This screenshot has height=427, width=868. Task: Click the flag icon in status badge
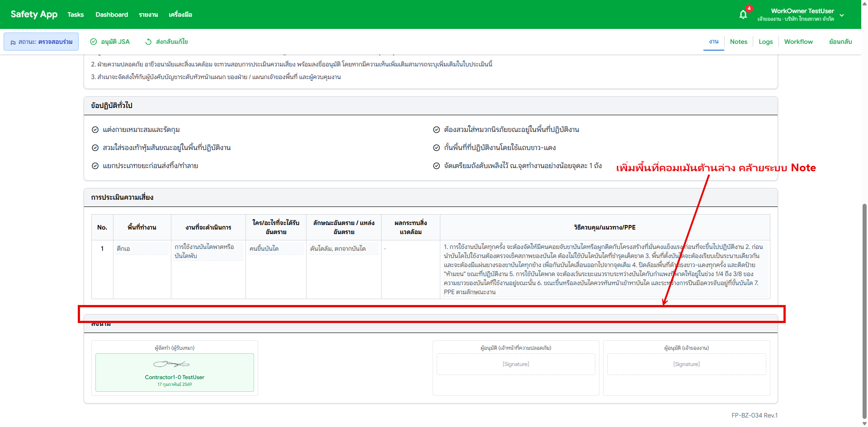pos(13,42)
